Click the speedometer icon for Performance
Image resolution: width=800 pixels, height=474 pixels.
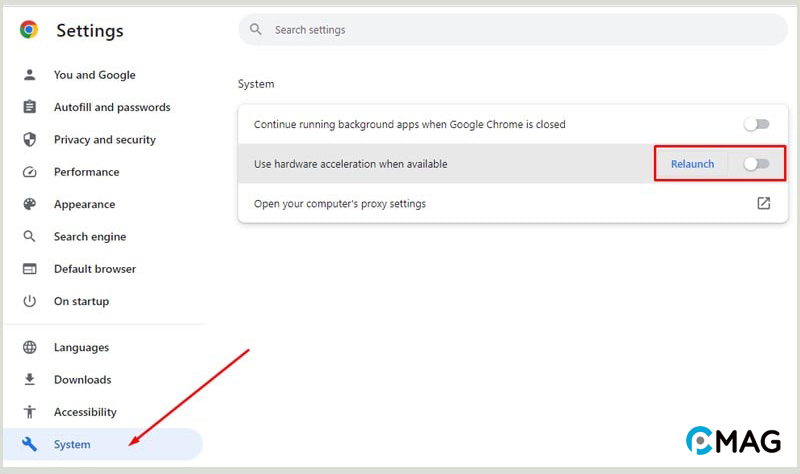click(30, 172)
